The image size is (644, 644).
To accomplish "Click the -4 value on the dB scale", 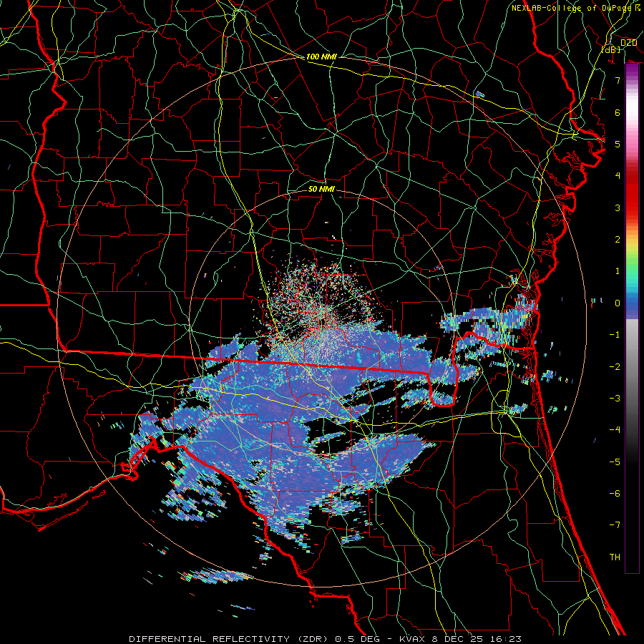I will [615, 430].
